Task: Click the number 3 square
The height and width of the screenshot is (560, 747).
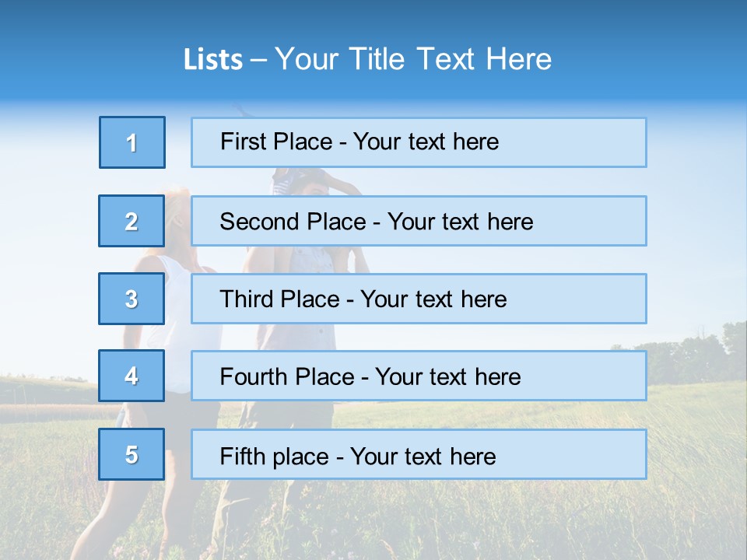Action: (x=132, y=299)
